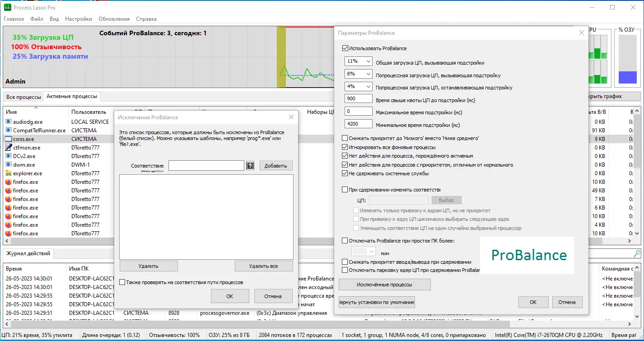The image size is (644, 341).
Task: Uncheck Не сдерживать системные службы
Action: [x=345, y=173]
